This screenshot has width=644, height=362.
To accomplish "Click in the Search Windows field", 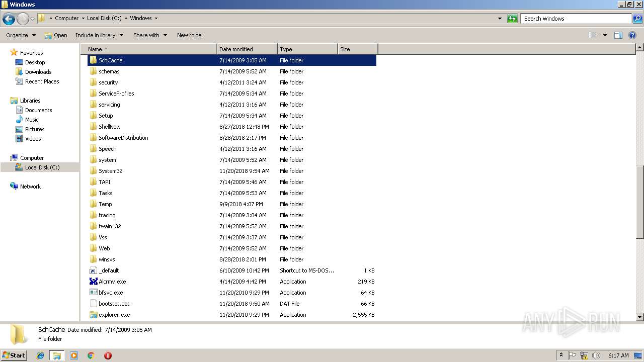I will [577, 19].
